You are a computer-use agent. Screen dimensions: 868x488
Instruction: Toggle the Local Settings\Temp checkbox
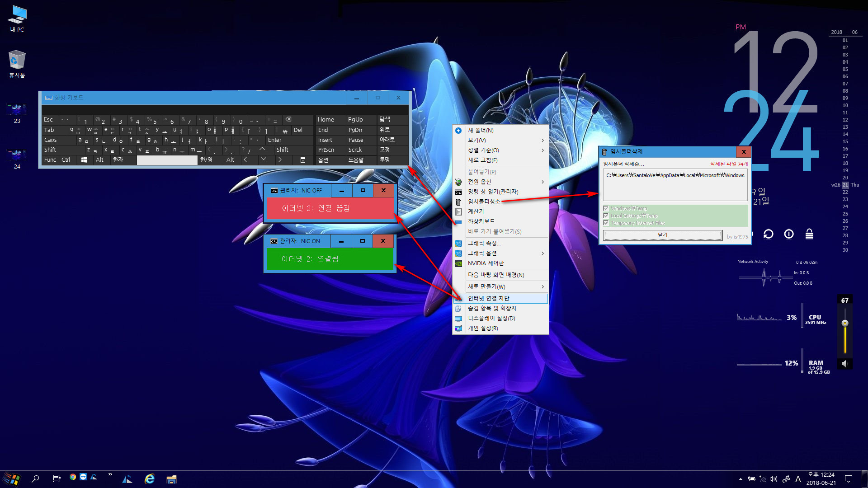tap(606, 216)
